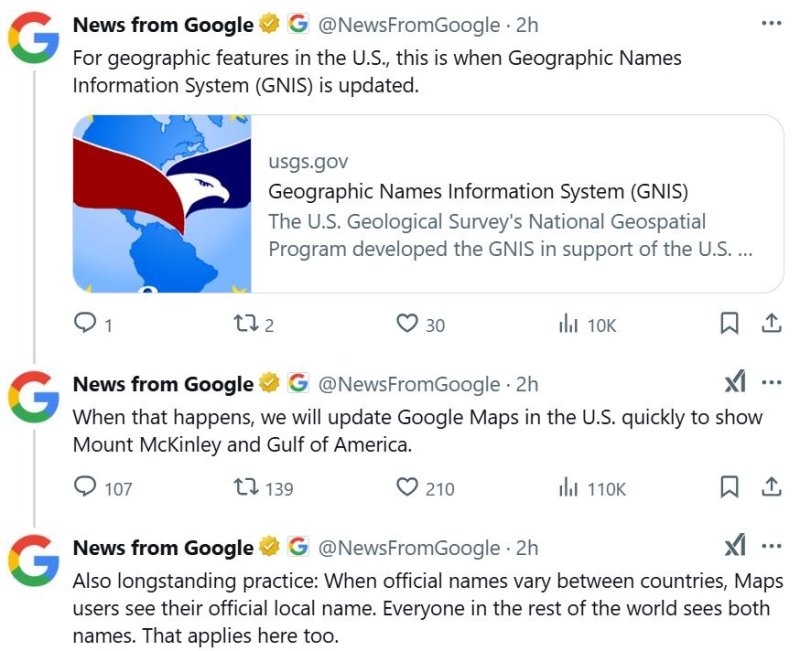Bookmark the Mount McKinley tweet
Screen dimensions: 800x651
(730, 487)
